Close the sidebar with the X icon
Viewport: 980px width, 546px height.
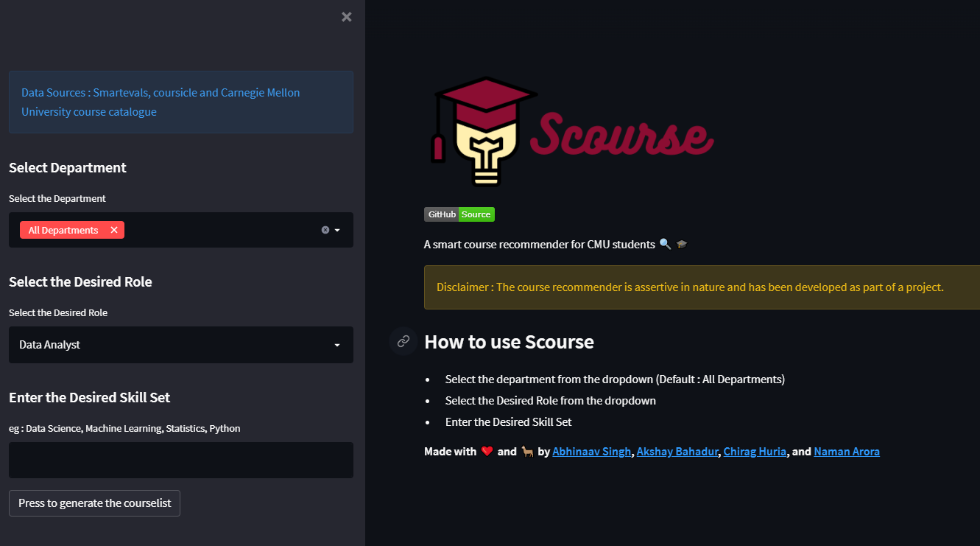[x=347, y=17]
